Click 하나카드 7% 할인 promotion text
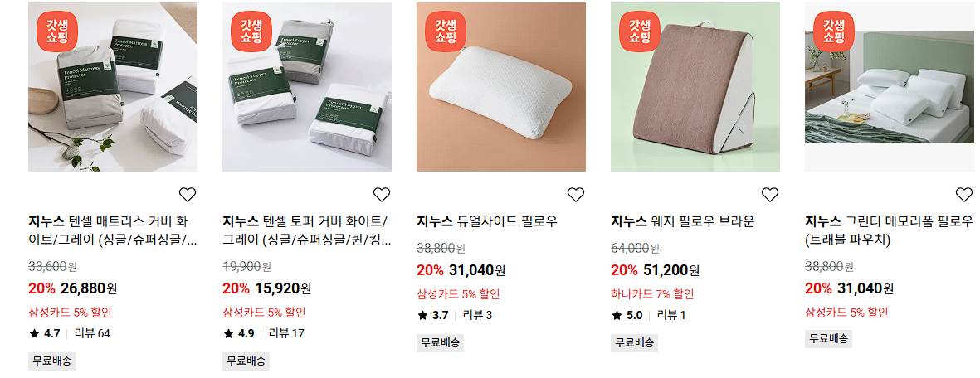The height and width of the screenshot is (378, 980). coord(652,294)
